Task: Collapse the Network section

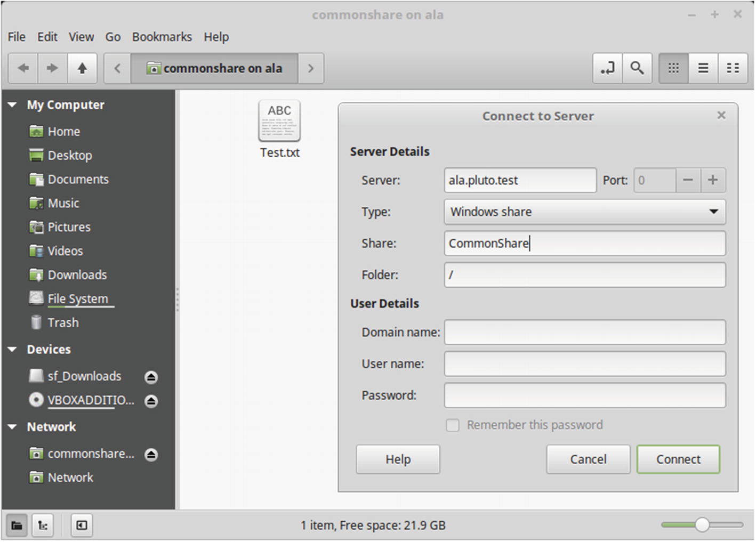Action: [13, 427]
